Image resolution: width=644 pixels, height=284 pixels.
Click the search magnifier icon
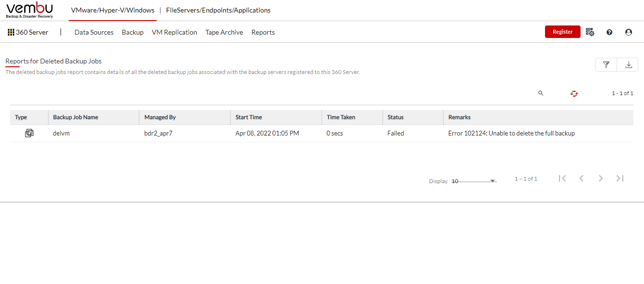(541, 93)
